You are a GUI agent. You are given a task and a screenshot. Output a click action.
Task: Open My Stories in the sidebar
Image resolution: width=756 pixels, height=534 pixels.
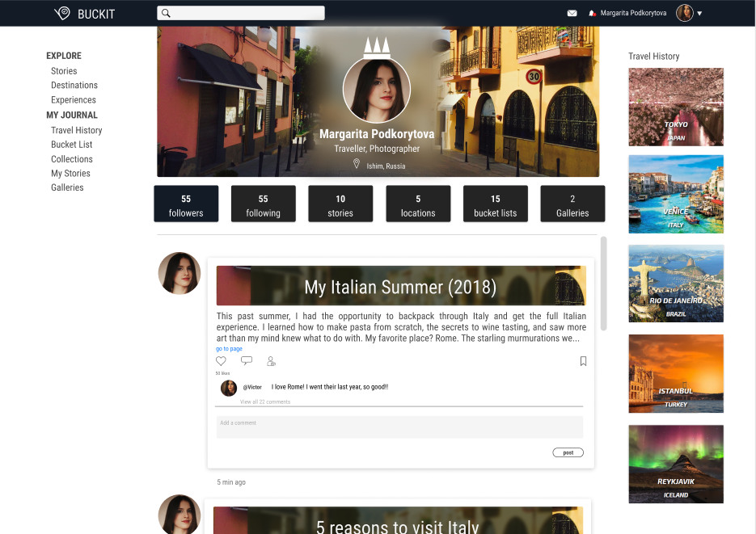tap(70, 174)
